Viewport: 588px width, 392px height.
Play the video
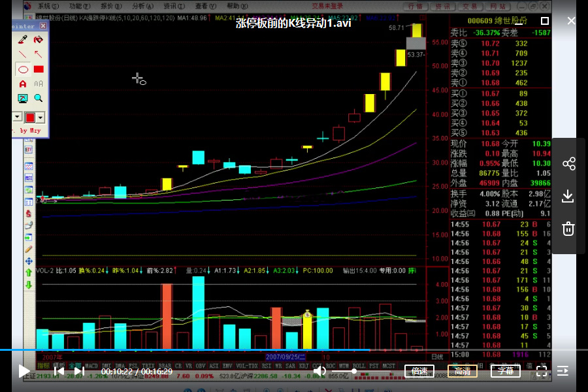click(24, 371)
